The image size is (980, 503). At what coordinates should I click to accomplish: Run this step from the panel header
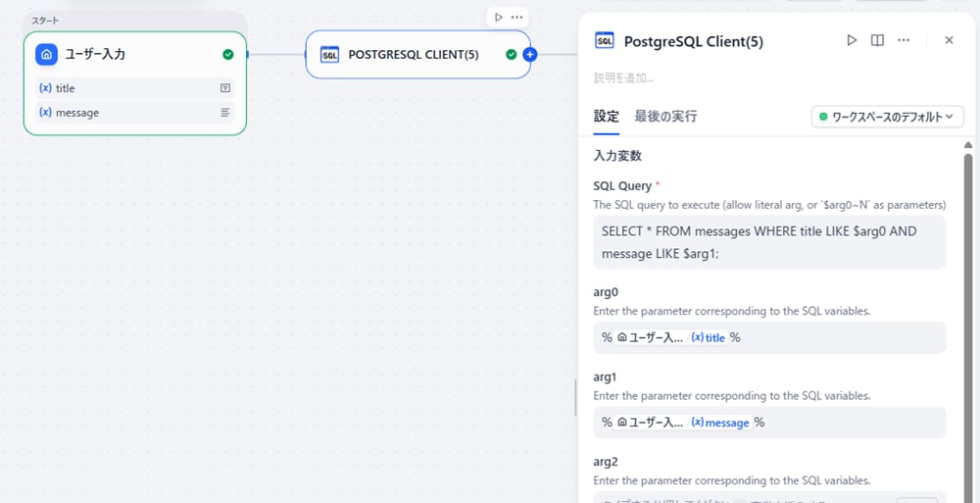[x=852, y=40]
